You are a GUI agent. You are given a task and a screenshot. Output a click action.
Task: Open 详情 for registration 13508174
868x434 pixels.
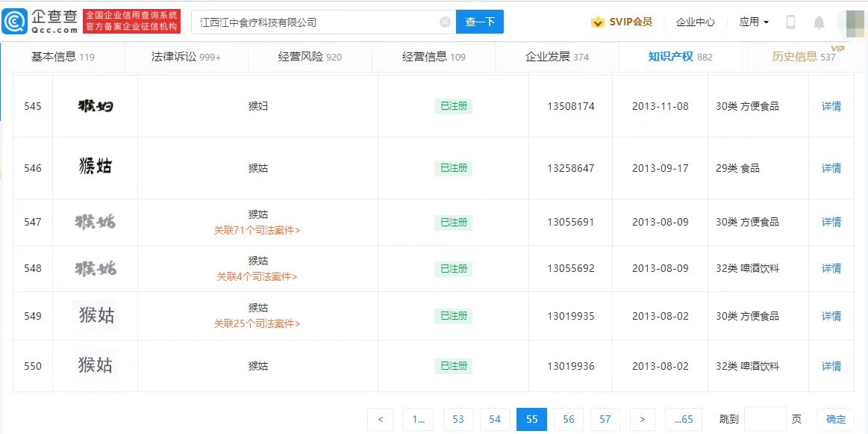click(x=831, y=106)
